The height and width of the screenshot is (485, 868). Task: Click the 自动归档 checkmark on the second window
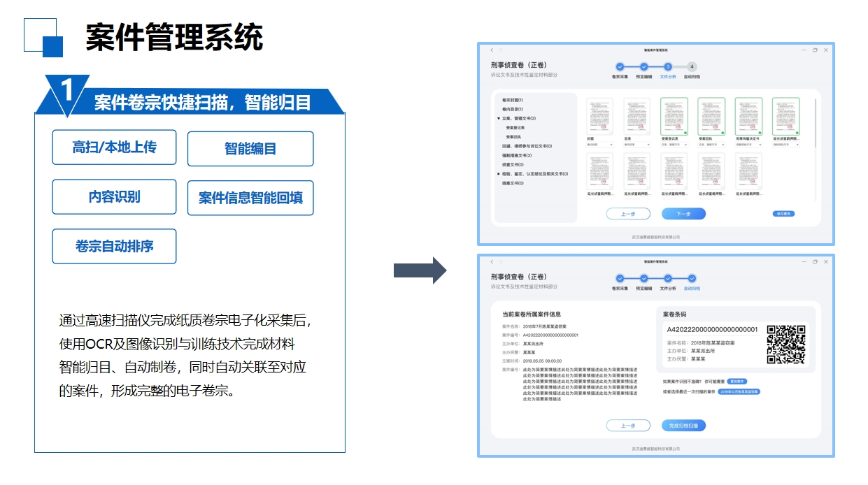692,278
